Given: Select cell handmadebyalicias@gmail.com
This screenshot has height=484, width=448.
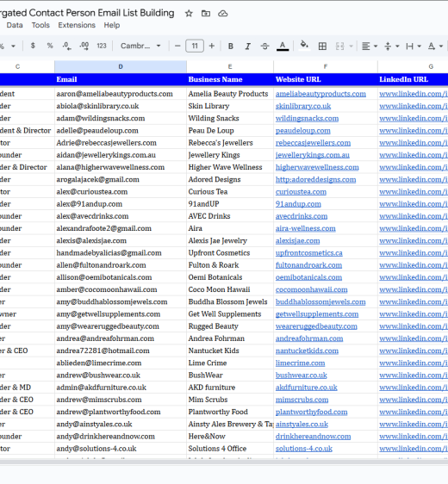Looking at the screenshot, I should click(x=121, y=253).
